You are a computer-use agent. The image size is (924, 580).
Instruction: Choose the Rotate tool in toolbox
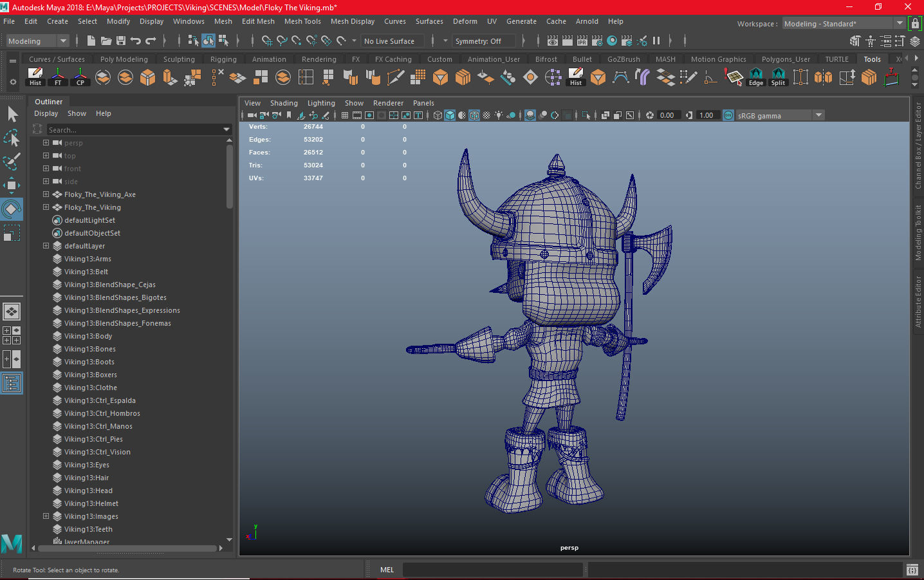click(12, 209)
